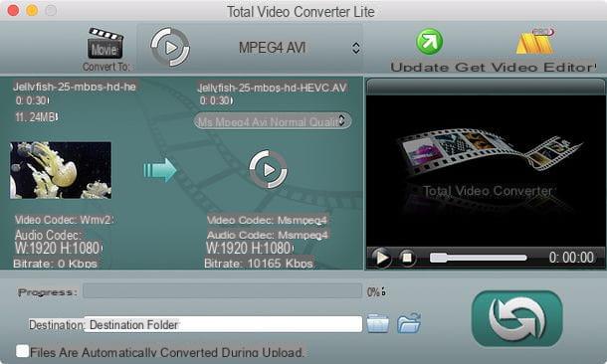The height and width of the screenshot is (364, 607).
Task: Minimize the window with the yellow button
Action: [x=32, y=11]
